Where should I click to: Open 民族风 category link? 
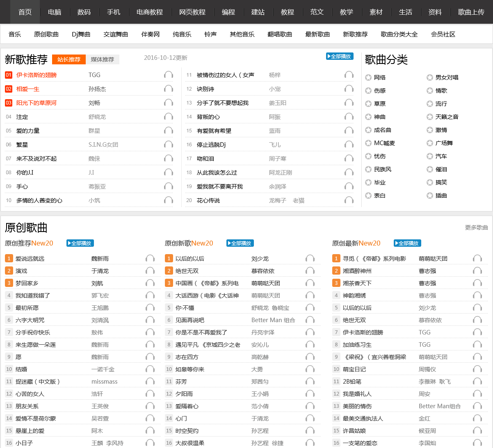point(383,169)
